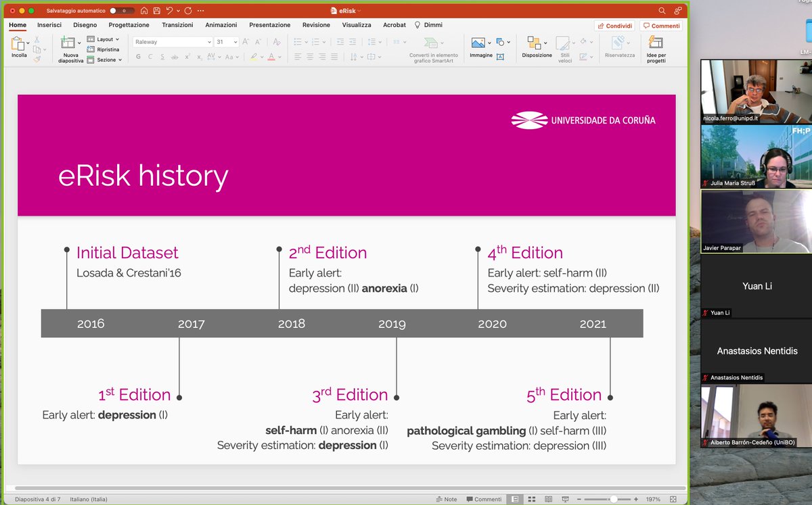
Task: Click the decrease font size icon
Action: pyautogui.click(x=258, y=42)
